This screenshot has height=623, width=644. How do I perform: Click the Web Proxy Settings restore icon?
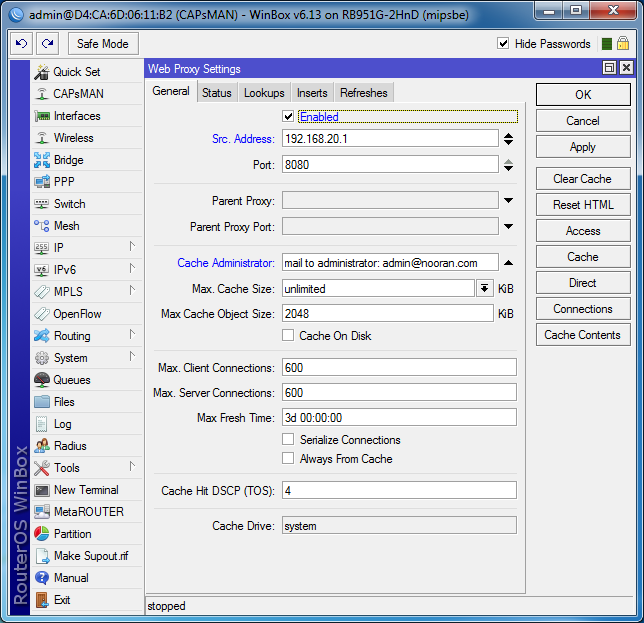[x=609, y=68]
